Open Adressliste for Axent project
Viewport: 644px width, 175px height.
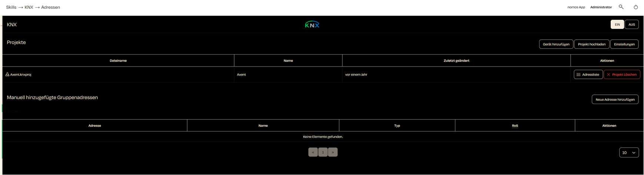(x=588, y=75)
